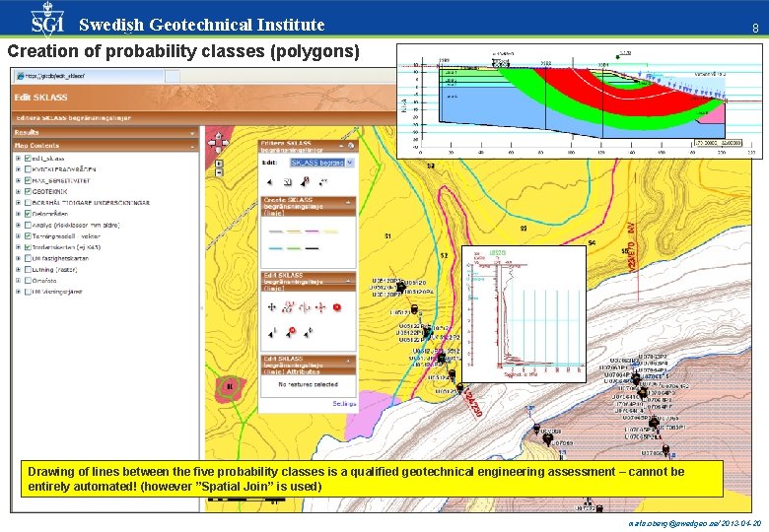
Task: Select the split line tool in the Edit SKLASS panel
Action: [x=305, y=307]
